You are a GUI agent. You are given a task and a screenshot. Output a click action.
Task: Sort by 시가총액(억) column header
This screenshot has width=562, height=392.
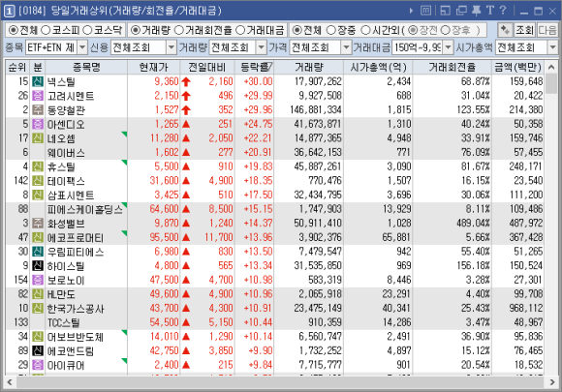coord(378,68)
